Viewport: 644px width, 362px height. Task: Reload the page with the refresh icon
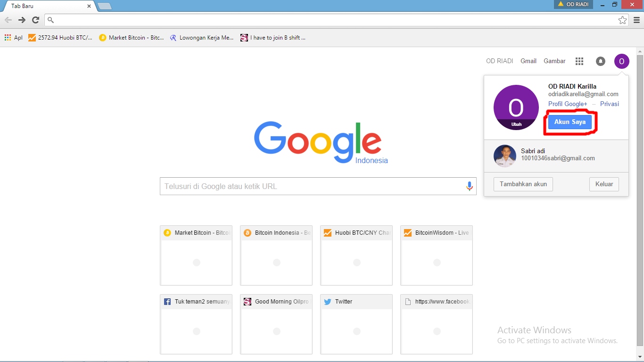click(35, 20)
